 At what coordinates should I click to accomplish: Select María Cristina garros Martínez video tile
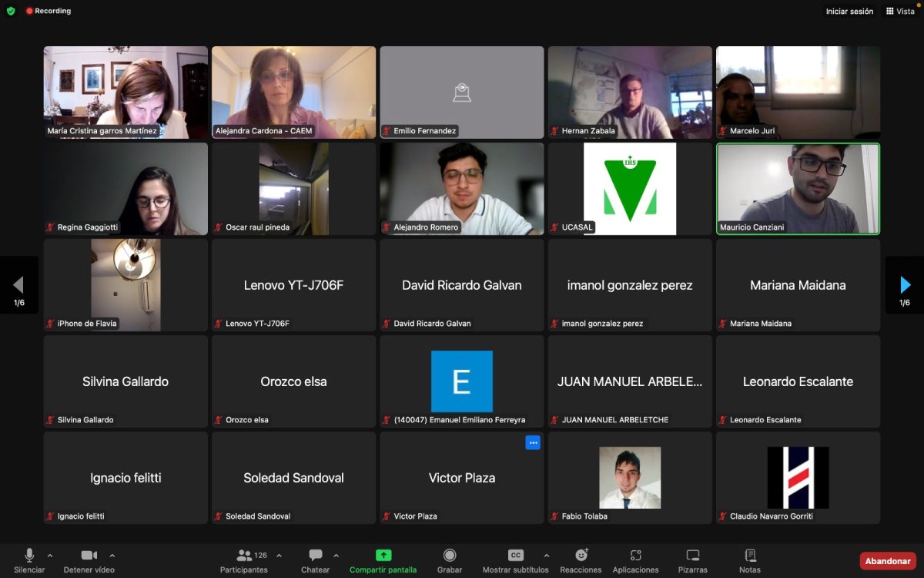(126, 92)
